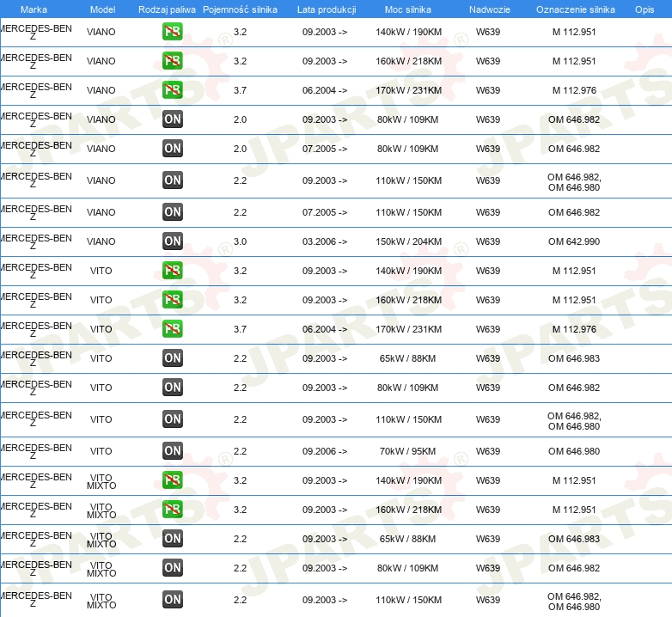Image resolution: width=672 pixels, height=617 pixels.
Task: Click OM 646.982, OM 646.980 in Vito Mixto row
Action: (574, 602)
